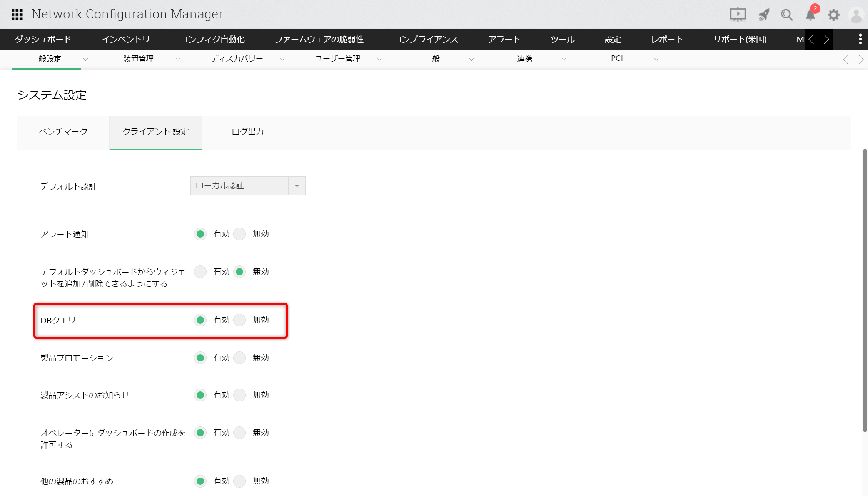Viewport: 868px width, 496px height.
Task: Open the レポート menu
Action: point(667,39)
